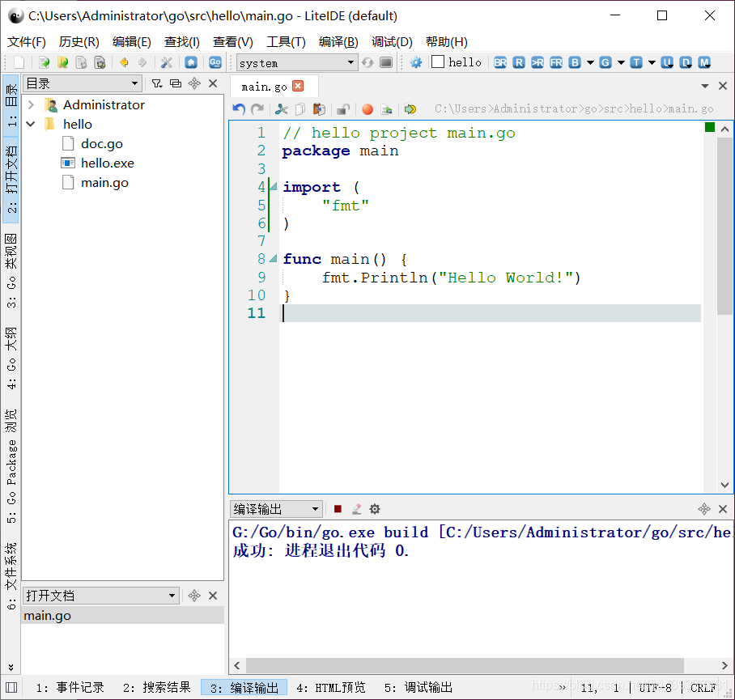Click the R run button
735x700 pixels.
tap(518, 62)
